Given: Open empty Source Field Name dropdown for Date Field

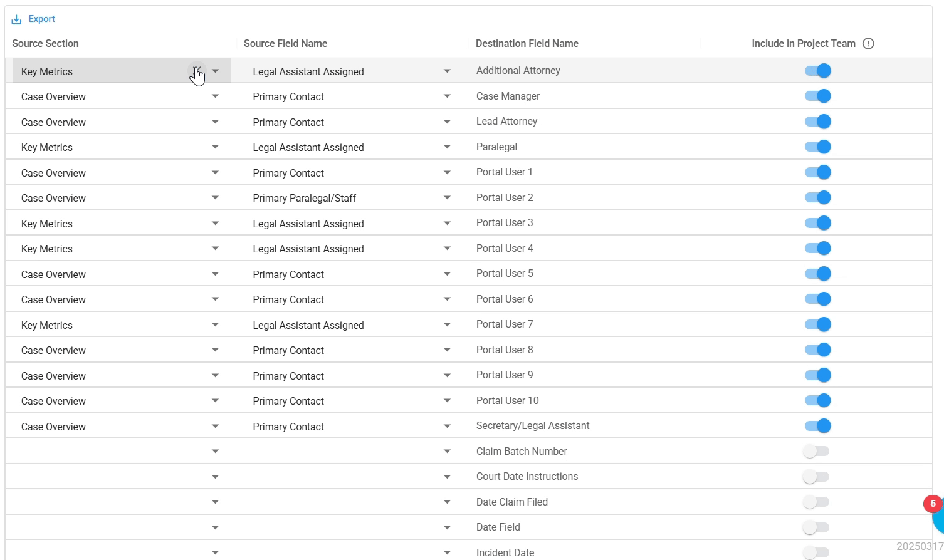Looking at the screenshot, I should point(447,527).
